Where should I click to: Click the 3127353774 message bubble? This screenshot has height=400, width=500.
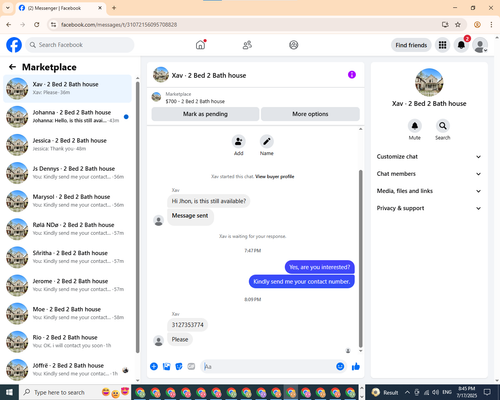coord(188,325)
